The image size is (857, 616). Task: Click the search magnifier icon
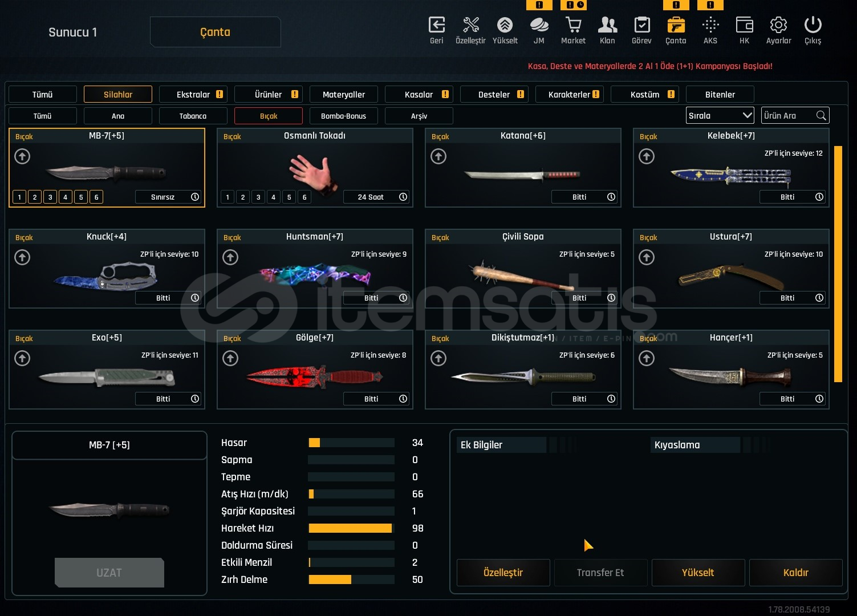point(821,115)
